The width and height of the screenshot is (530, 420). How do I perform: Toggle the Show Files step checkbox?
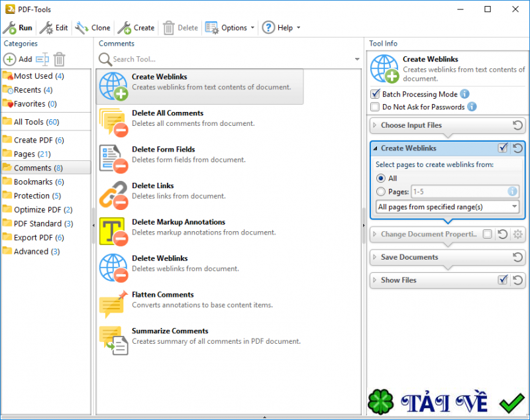pyautogui.click(x=503, y=280)
